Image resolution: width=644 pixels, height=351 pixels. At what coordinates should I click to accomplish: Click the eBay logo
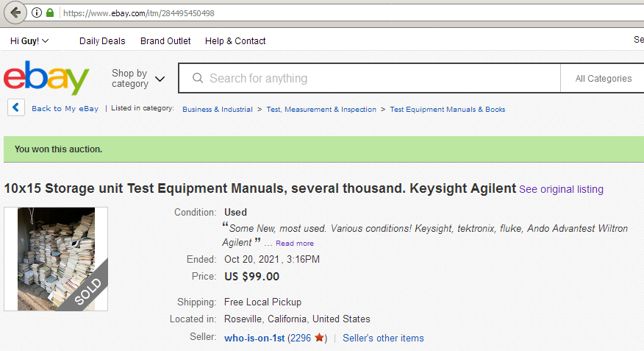coord(46,77)
